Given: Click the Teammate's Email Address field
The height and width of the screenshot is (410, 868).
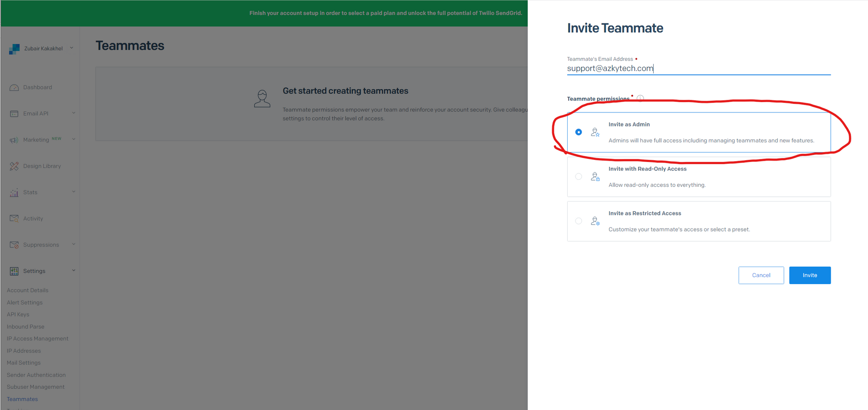Looking at the screenshot, I should pyautogui.click(x=698, y=69).
